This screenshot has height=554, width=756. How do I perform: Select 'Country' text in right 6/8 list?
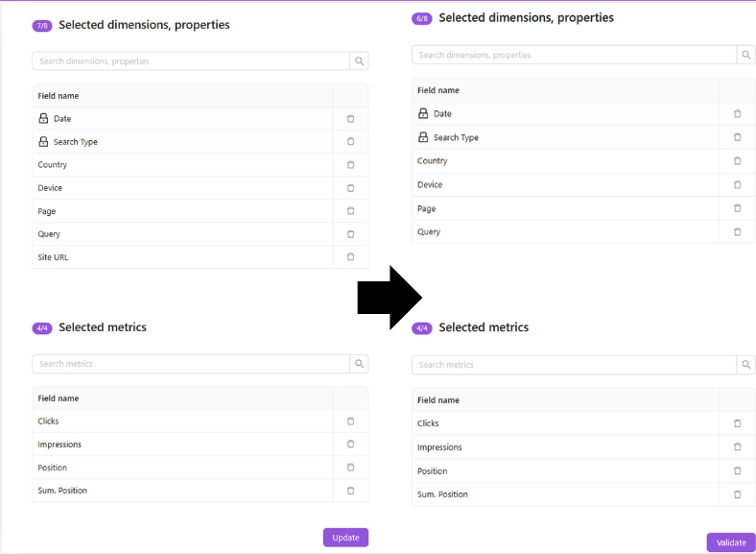(433, 161)
